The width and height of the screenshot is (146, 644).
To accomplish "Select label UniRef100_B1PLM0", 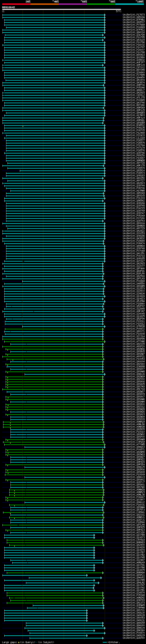I will [134, 273].
